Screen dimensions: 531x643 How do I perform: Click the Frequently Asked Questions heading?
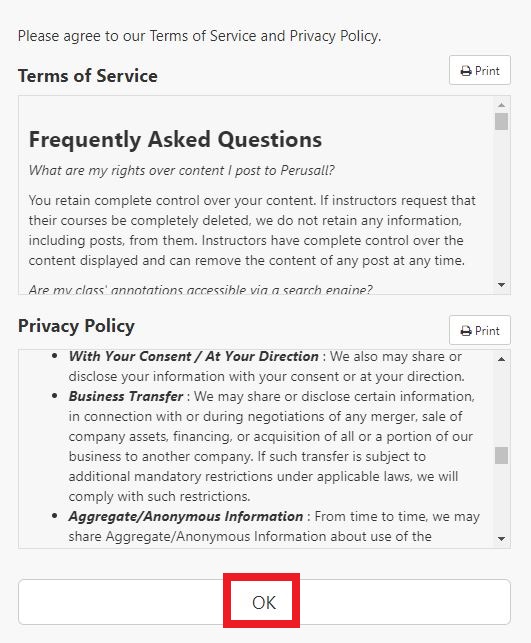[x=175, y=139]
